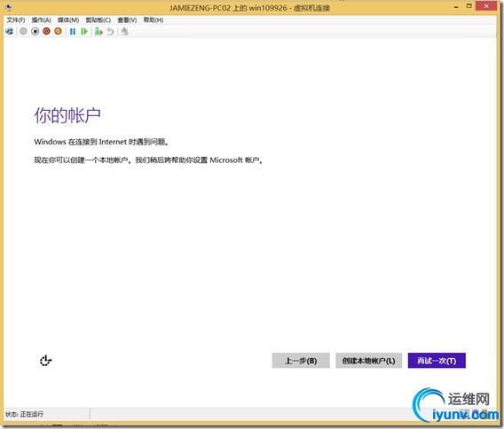This screenshot has width=504, height=429.
Task: Click the line about Windows connecting to Internet
Action: [x=101, y=142]
